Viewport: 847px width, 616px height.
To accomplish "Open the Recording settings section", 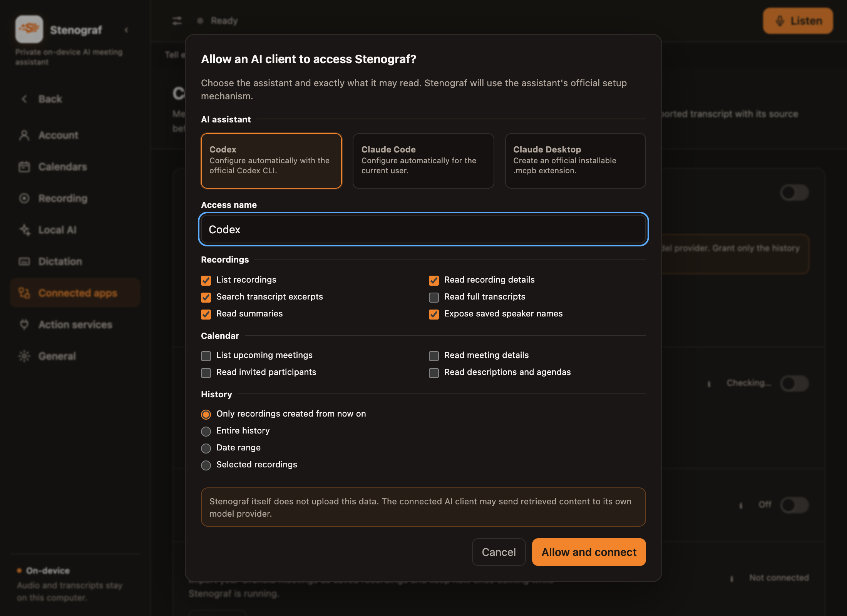I will click(75, 198).
